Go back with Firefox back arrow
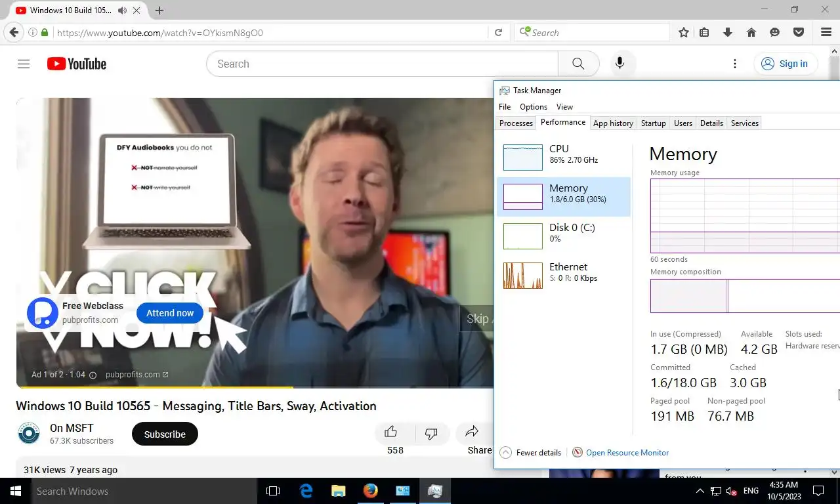The image size is (840, 504). pos(14,32)
